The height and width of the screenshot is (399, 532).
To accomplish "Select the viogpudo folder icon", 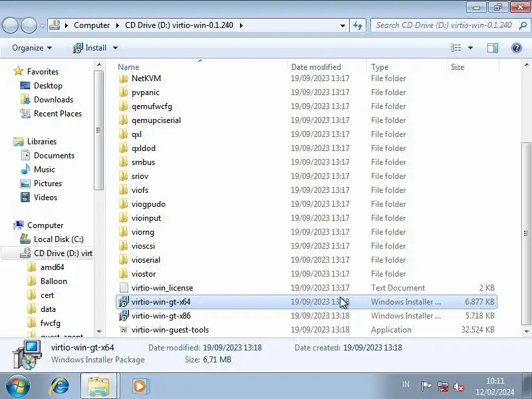I will point(124,204).
